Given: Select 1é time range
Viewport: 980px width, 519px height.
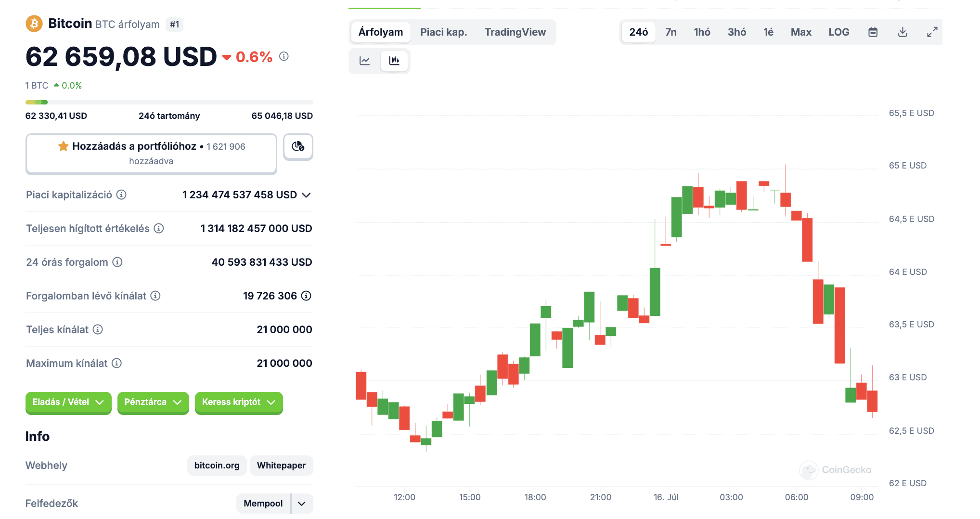Looking at the screenshot, I should tap(768, 32).
